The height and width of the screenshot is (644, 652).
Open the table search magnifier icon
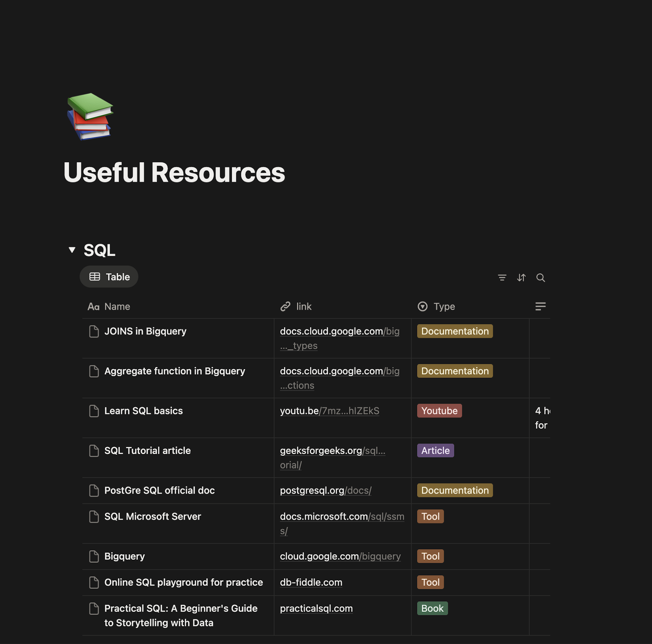tap(540, 278)
